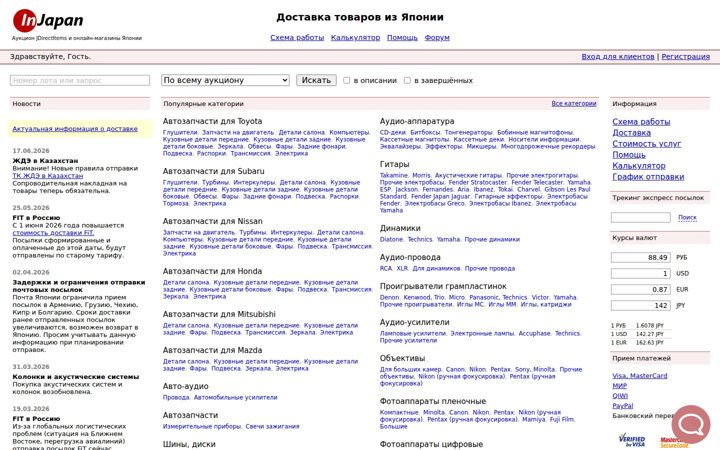Open 'Стоимость услуг' sidebar link
This screenshot has height=450, width=720.
coord(647,144)
